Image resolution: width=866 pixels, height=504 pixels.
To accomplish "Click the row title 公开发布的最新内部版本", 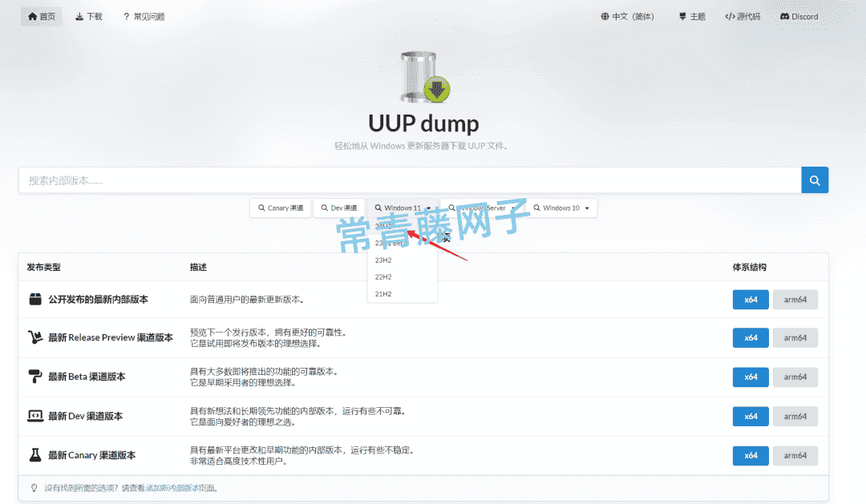I will 99,299.
